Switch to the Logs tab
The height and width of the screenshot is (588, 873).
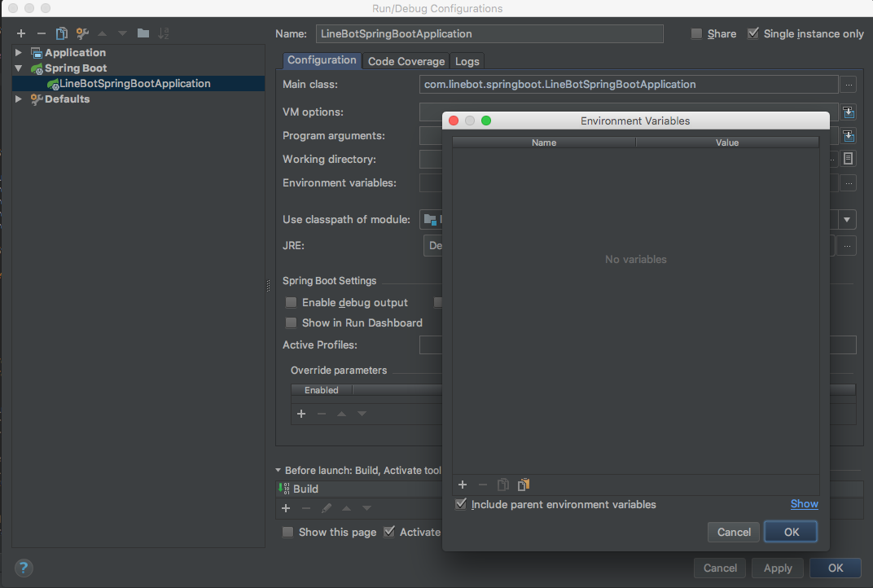pos(467,61)
